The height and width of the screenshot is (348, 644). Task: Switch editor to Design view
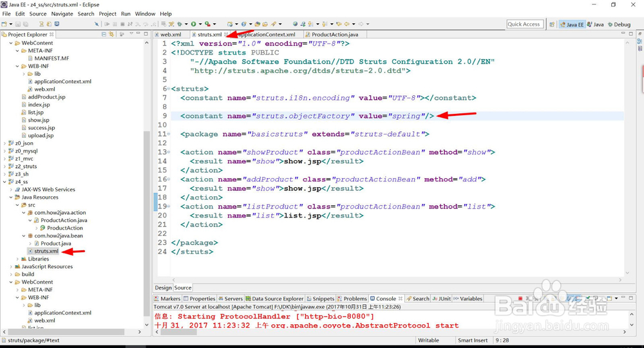[x=163, y=288]
